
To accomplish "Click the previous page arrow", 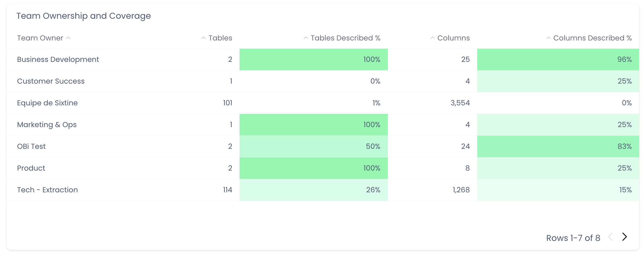I will coord(610,237).
